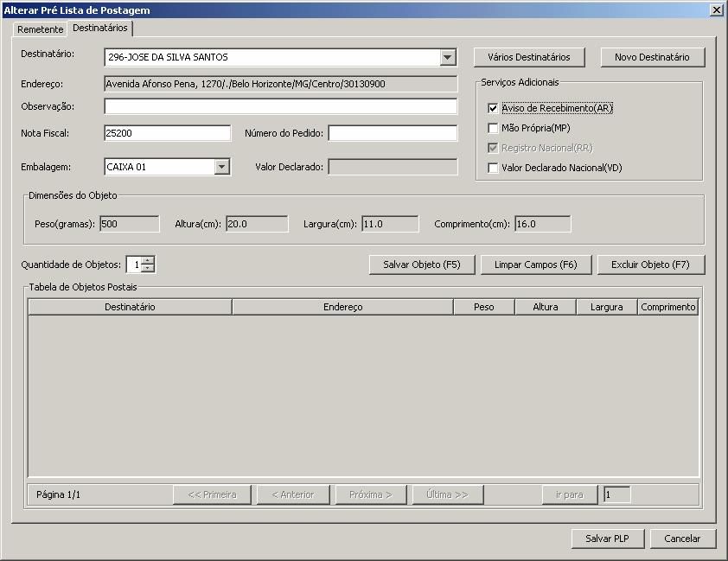Toggle the Registro Nacional(RR) checkbox
The width and height of the screenshot is (728, 561).
pos(494,145)
